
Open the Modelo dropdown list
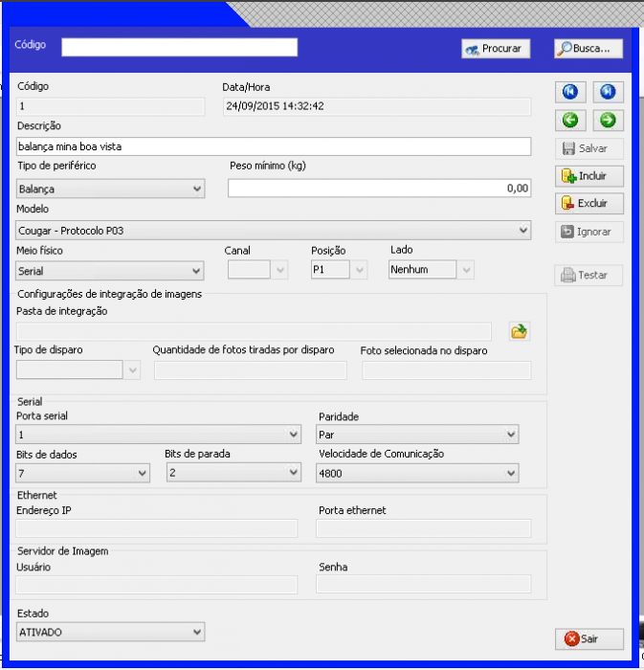274,231
